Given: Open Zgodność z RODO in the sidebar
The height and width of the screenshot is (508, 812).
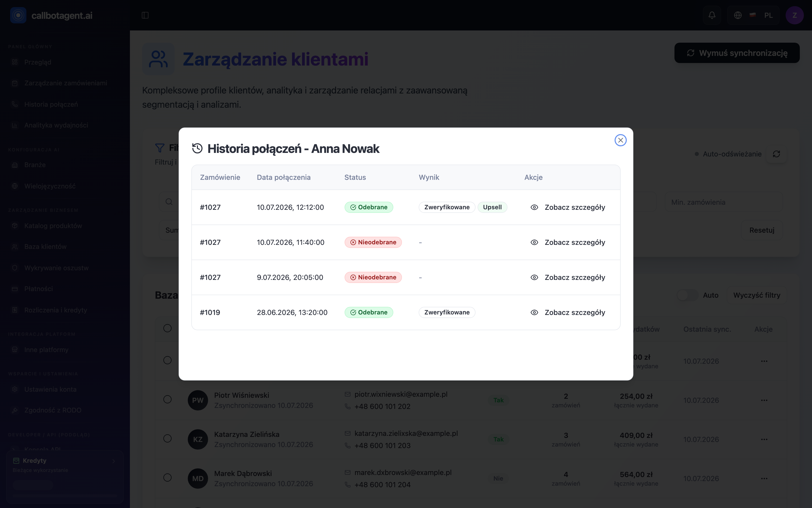Looking at the screenshot, I should coord(65,410).
